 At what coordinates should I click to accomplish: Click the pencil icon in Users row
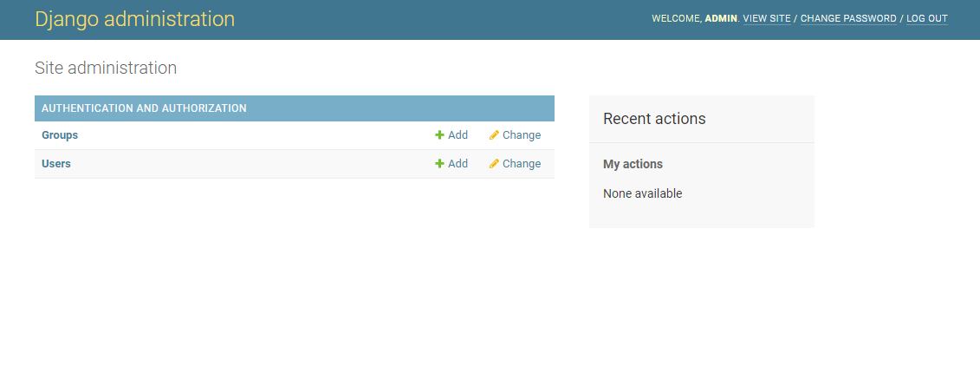pos(494,164)
